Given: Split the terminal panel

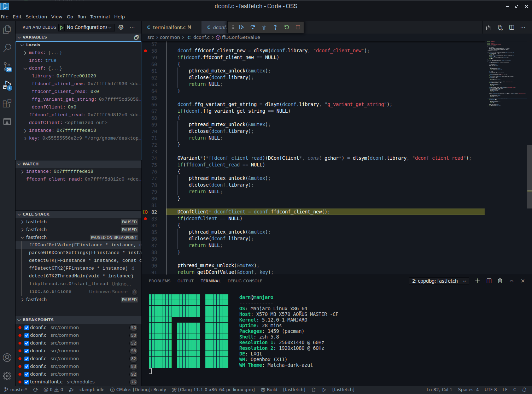Looking at the screenshot, I should click(489, 281).
